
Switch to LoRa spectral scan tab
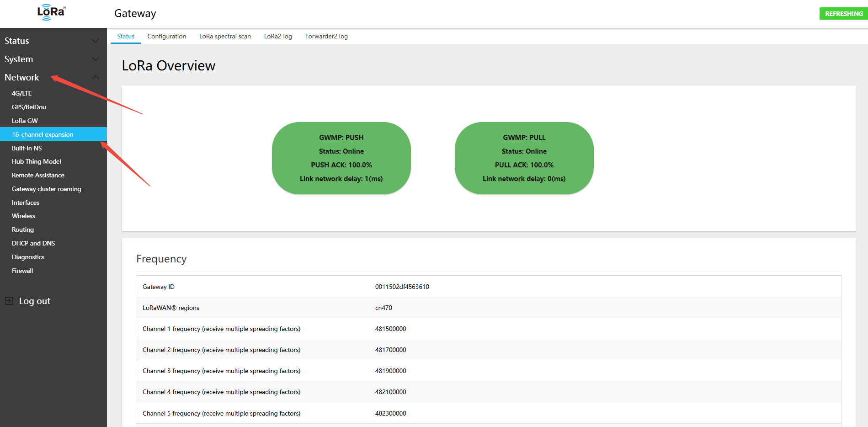tap(225, 36)
